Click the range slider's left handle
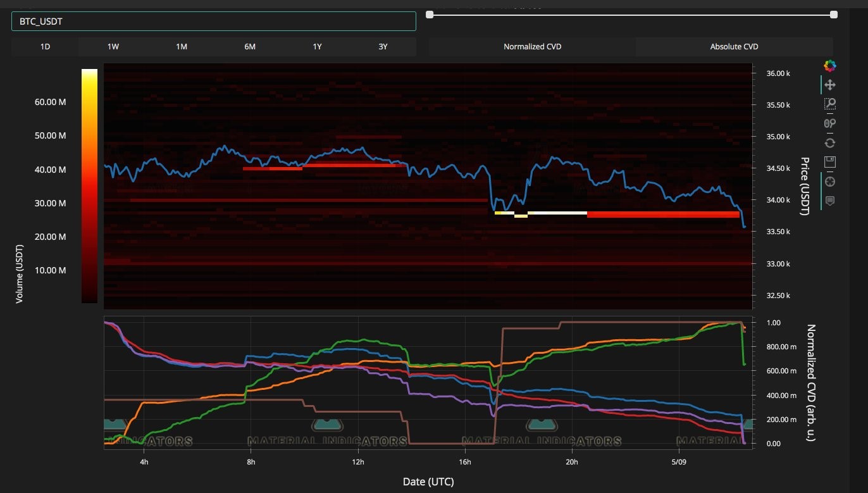This screenshot has height=493, width=868. (430, 15)
